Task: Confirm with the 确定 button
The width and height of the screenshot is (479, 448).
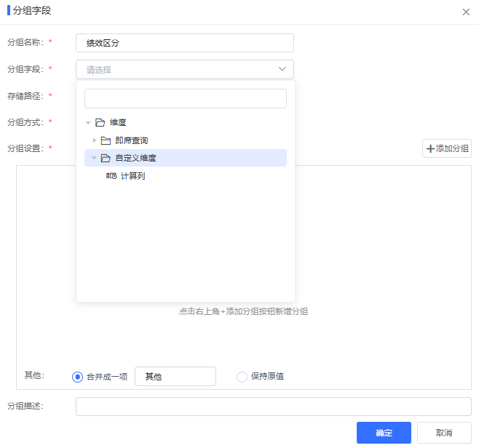Action: (x=384, y=433)
